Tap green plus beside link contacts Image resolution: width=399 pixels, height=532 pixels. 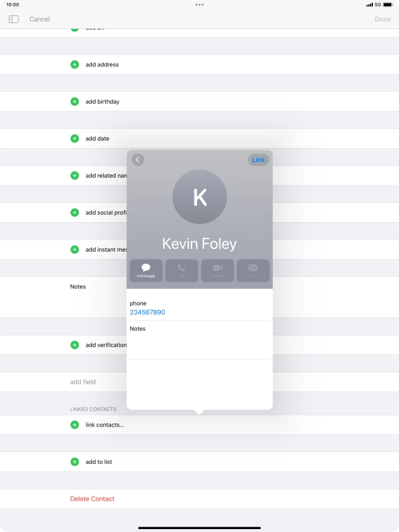click(75, 425)
